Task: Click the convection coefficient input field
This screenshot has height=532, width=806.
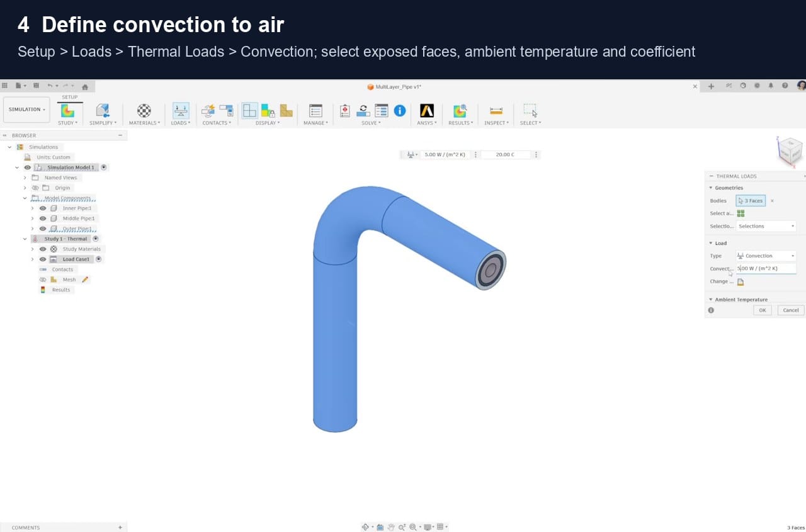Action: [766, 268]
